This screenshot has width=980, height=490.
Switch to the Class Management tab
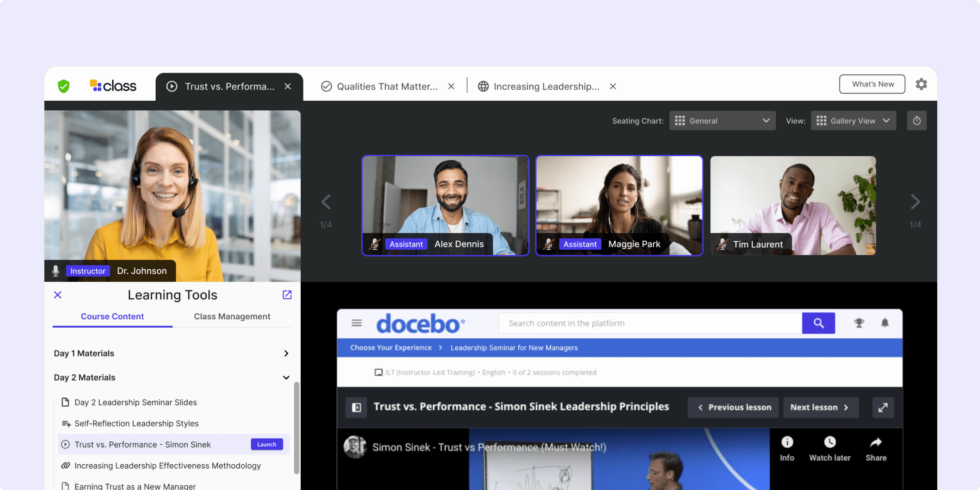tap(232, 316)
